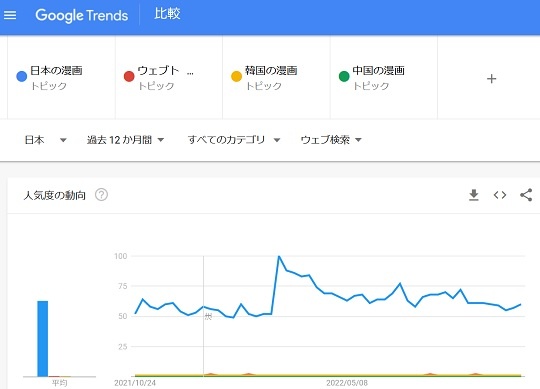
Task: Expand the すべてのカテゴリ dropdown
Action: coord(234,140)
